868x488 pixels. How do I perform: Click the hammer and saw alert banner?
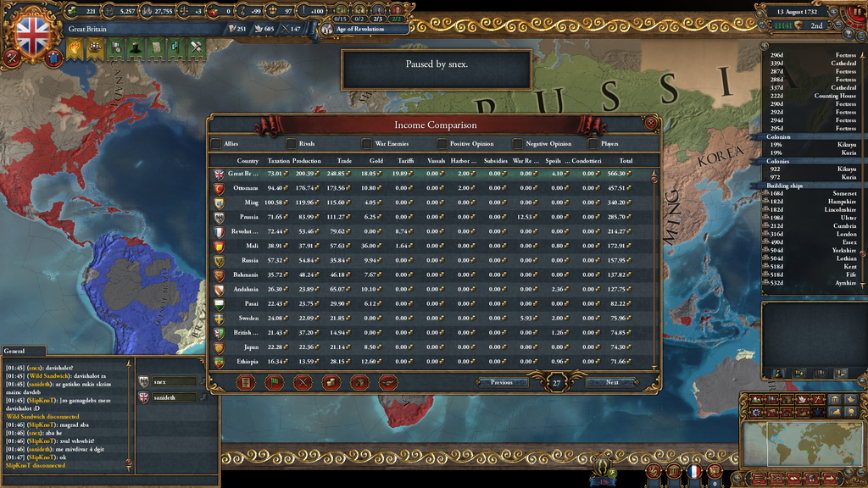pos(197,48)
